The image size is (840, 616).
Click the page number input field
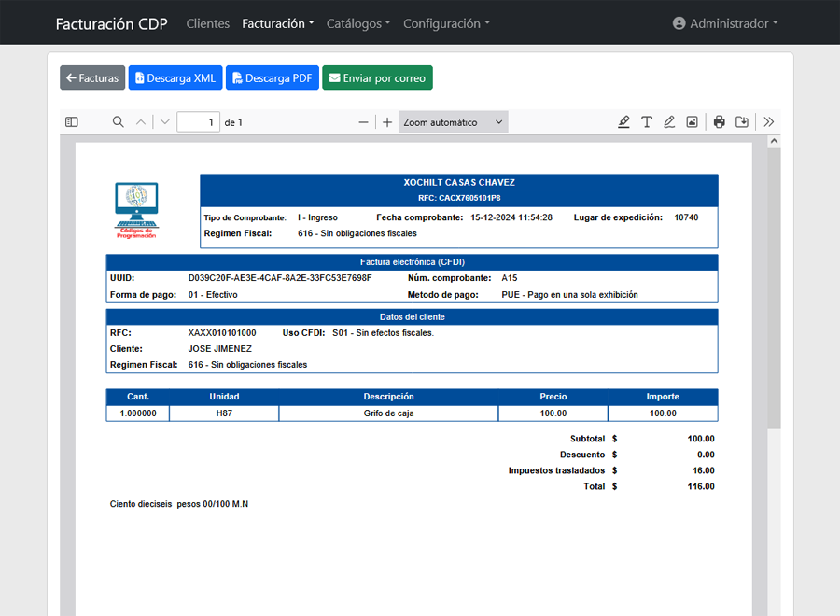coord(198,122)
